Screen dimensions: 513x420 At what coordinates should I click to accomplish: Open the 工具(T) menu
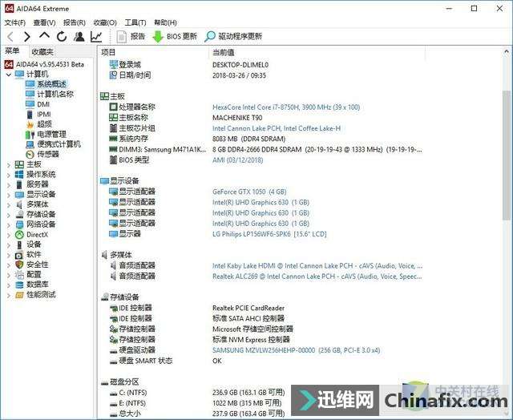pyautogui.click(x=135, y=22)
